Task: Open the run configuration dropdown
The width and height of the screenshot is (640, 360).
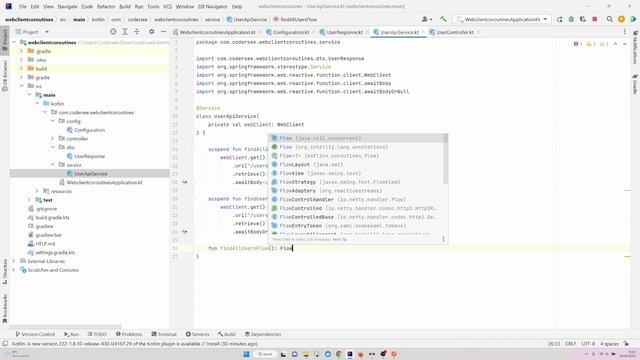Action: click(502, 19)
